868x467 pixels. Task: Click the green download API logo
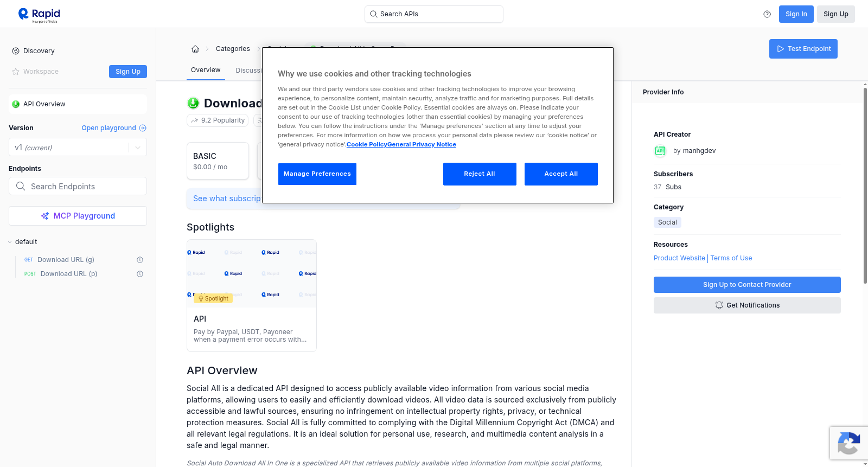(x=193, y=103)
